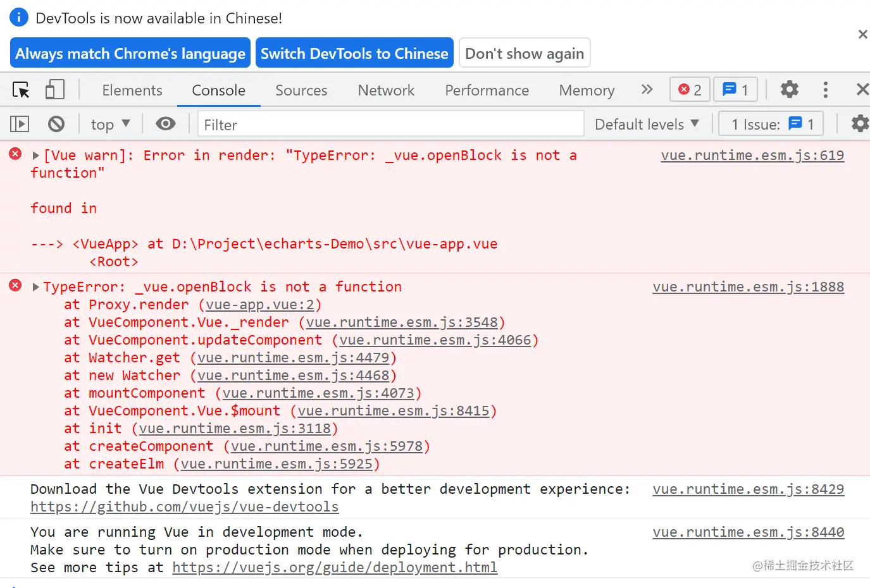Open stack link vue.runtime.esm.js:4479
This screenshot has width=870, height=588.
293,358
